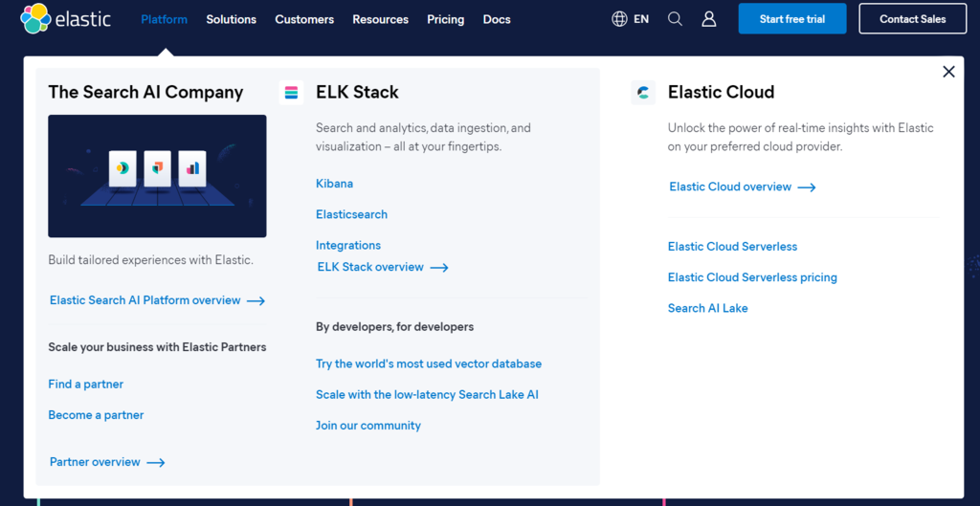Go to Pricing page
This screenshot has height=506, width=980.
pyautogui.click(x=446, y=19)
